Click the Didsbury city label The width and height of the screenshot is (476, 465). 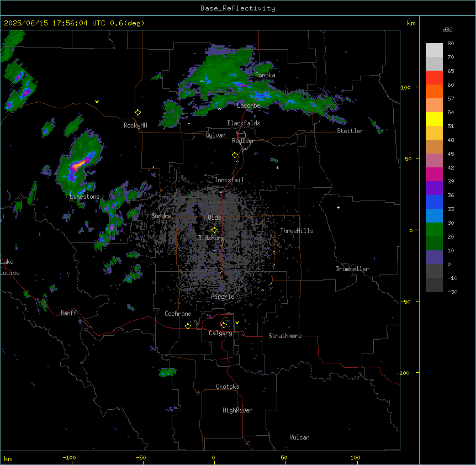(x=211, y=238)
